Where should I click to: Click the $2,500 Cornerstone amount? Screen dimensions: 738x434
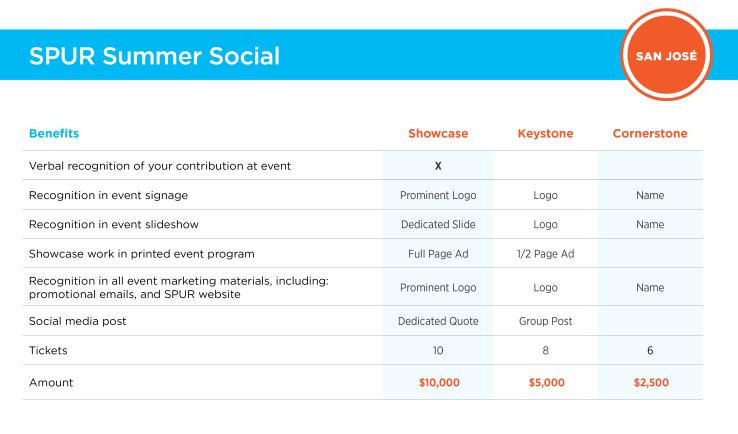(651, 382)
